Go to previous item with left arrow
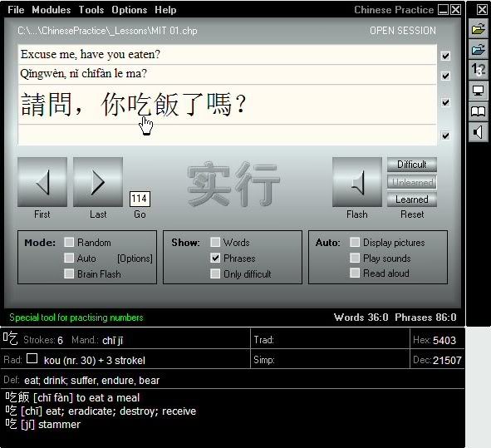This screenshot has height=448, width=491. tap(42, 182)
